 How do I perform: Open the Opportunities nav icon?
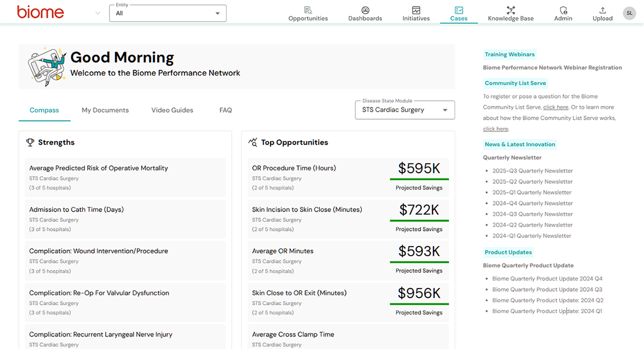308,10
